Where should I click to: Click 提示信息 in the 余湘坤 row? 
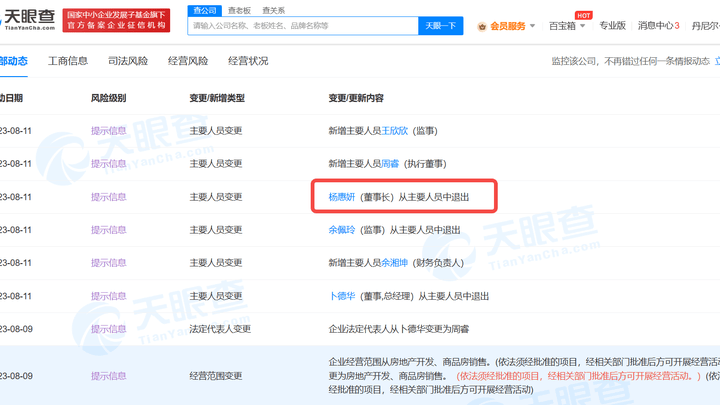click(108, 263)
